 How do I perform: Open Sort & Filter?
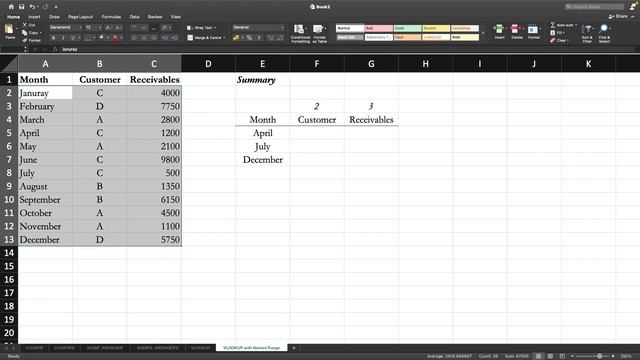[x=587, y=33]
